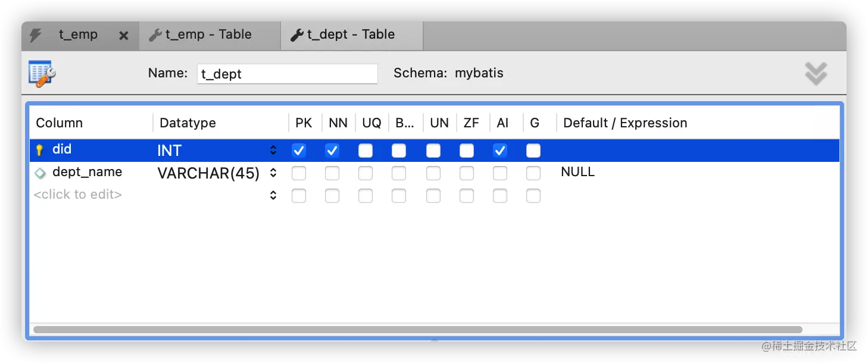
Task: Open datatype dropdown in empty new row
Action: point(273,195)
